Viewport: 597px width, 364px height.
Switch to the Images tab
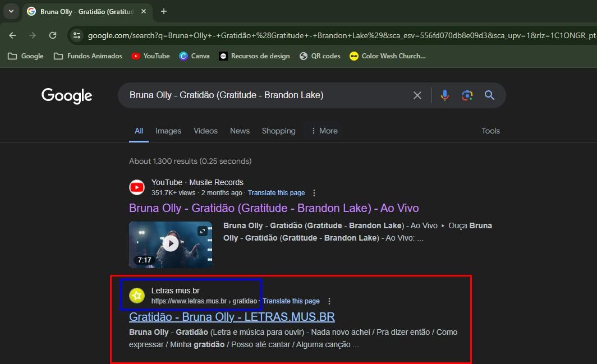168,131
